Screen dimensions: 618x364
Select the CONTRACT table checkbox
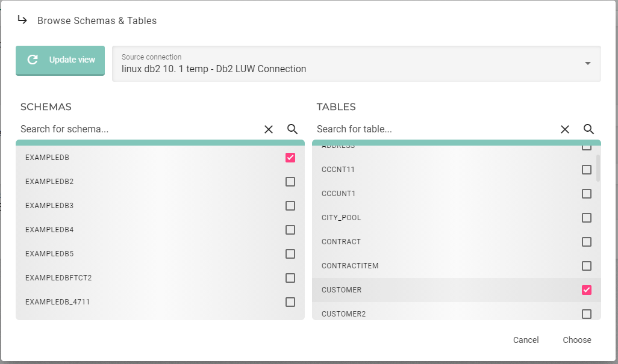586,241
